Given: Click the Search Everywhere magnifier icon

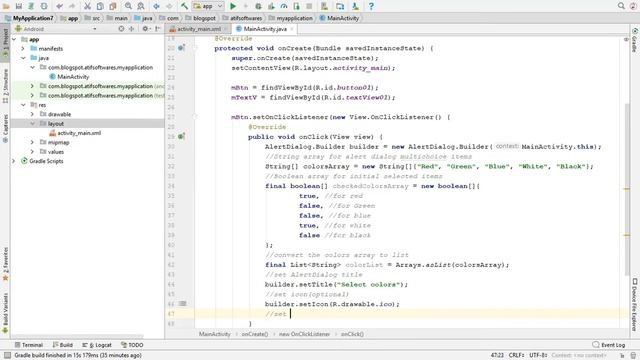Looking at the screenshot, I should click(621, 6).
